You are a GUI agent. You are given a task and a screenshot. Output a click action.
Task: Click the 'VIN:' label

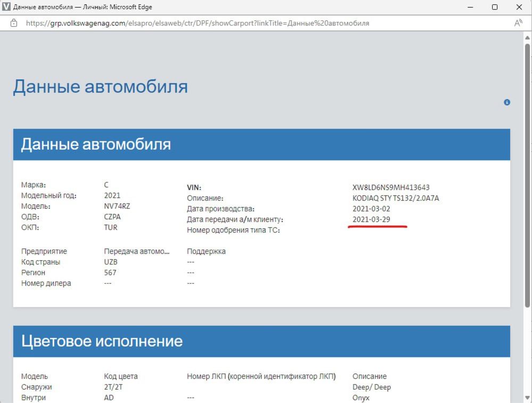click(x=194, y=188)
